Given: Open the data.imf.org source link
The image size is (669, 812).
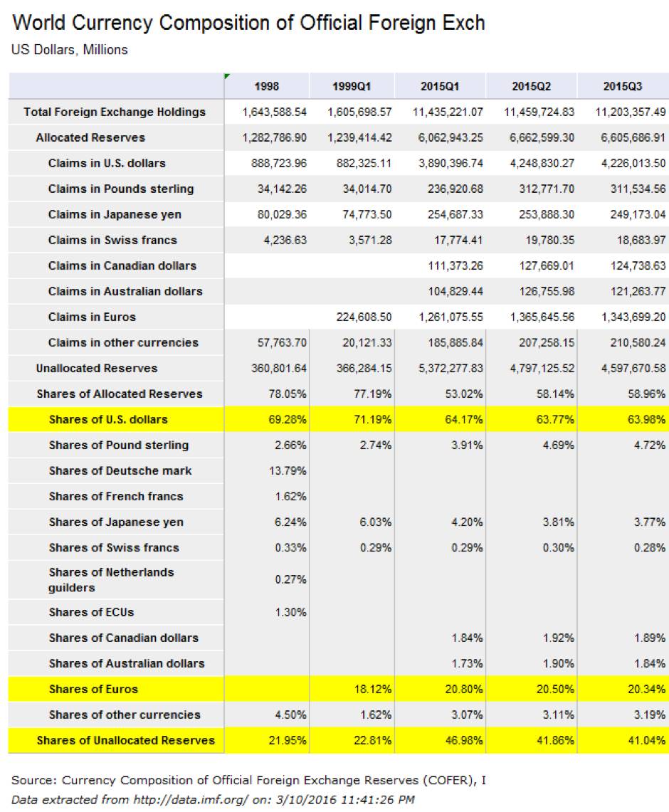Looking at the screenshot, I should point(191,800).
